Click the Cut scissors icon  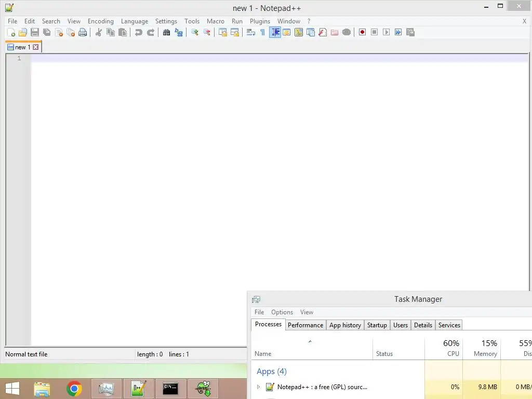pyautogui.click(x=99, y=32)
